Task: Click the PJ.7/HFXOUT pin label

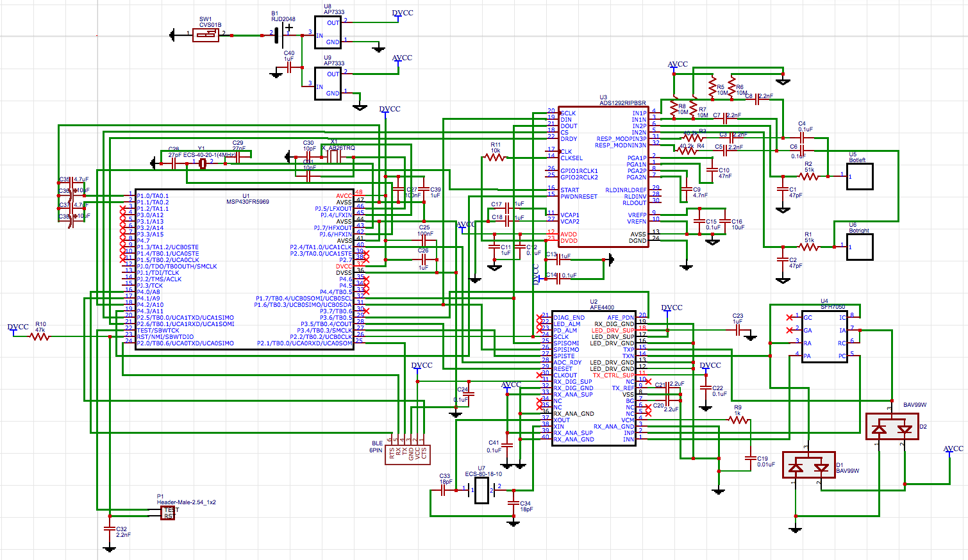Action: [333, 227]
